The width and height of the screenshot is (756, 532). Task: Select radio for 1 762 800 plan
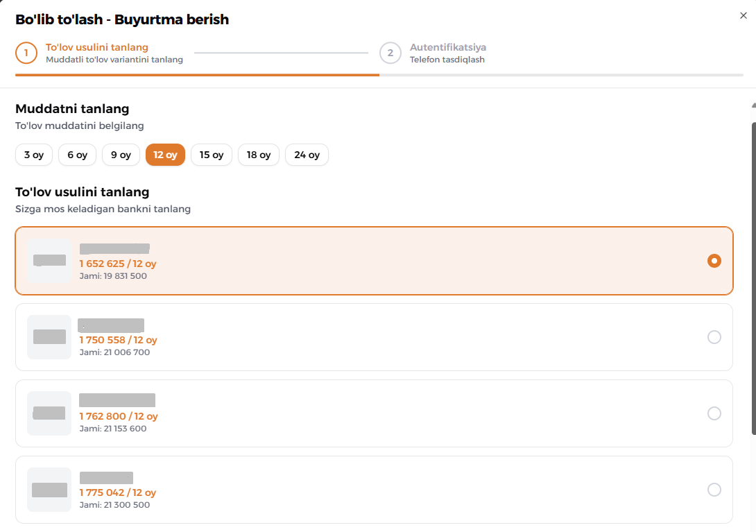714,413
